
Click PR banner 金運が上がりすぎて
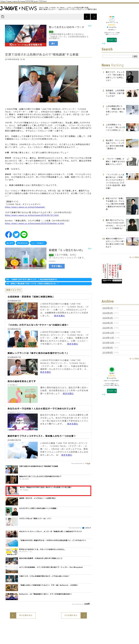[48, 279]
